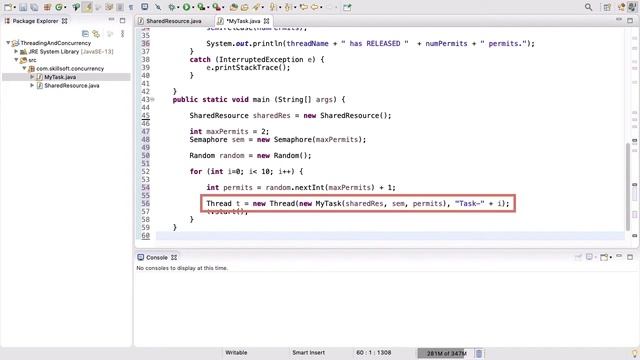Image resolution: width=640 pixels, height=360 pixels.
Task: Click the cursor position 60 : 1 : 1308
Action: pos(373,352)
